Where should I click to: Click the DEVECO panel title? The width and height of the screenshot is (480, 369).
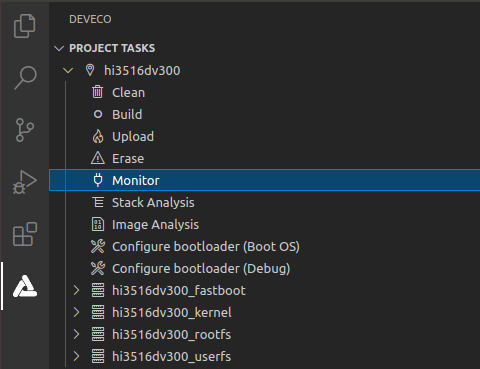point(90,19)
